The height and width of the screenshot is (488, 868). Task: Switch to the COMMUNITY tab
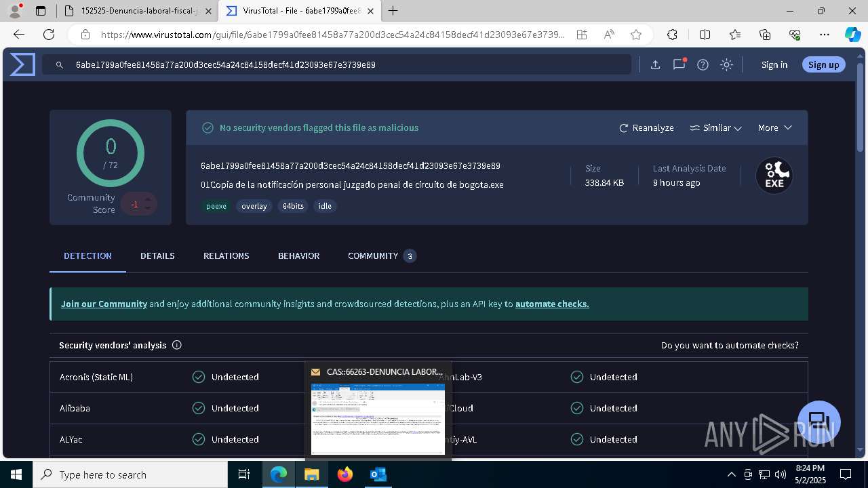tap(381, 256)
